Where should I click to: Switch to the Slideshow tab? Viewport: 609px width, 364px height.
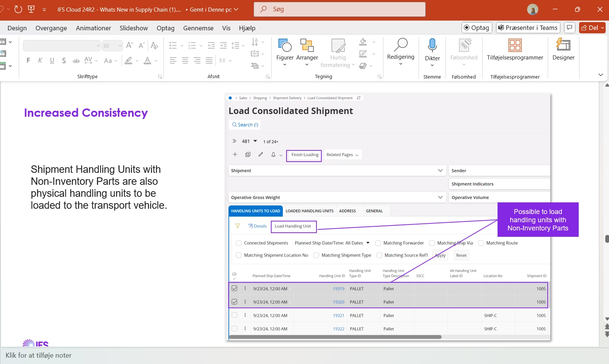134,28
